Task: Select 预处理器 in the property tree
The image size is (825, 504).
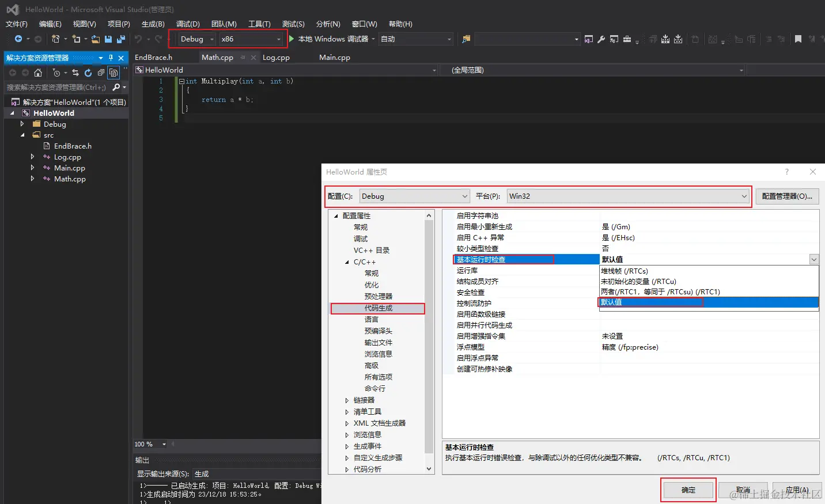Action: point(378,297)
